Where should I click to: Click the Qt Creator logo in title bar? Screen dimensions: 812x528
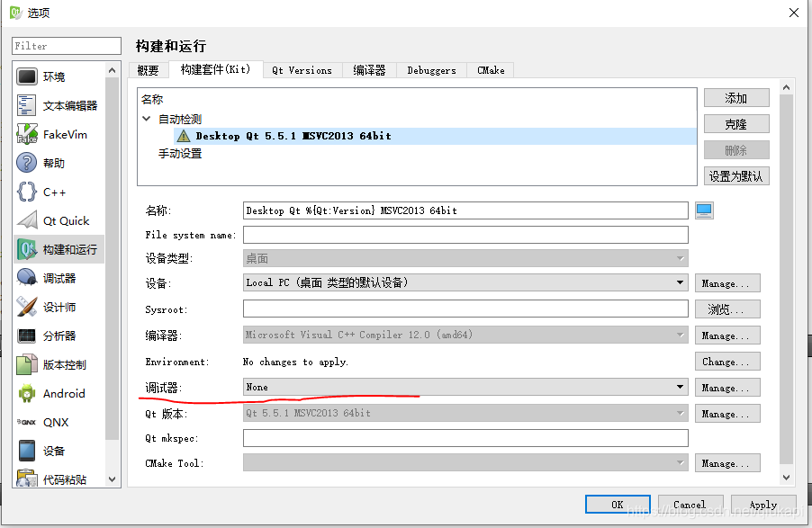tap(15, 13)
